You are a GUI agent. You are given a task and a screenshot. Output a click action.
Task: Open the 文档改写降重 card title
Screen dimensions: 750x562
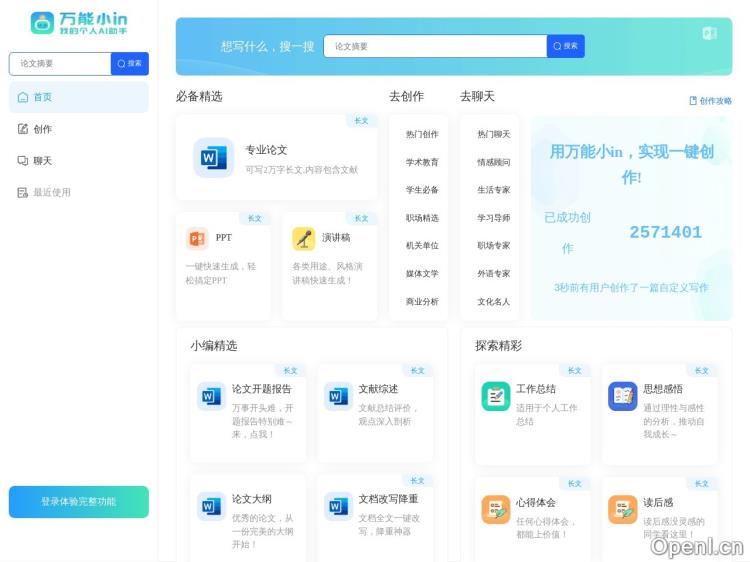coord(388,499)
